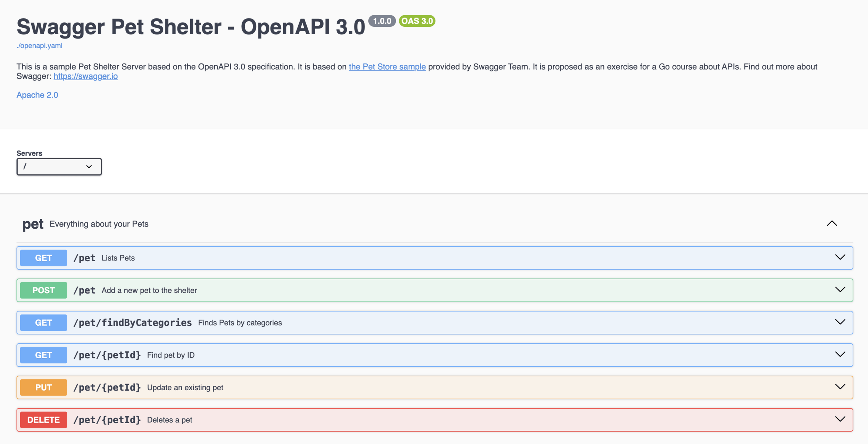Expand the GET /pet Lists Pets arrow
868x444 pixels.
coord(840,257)
